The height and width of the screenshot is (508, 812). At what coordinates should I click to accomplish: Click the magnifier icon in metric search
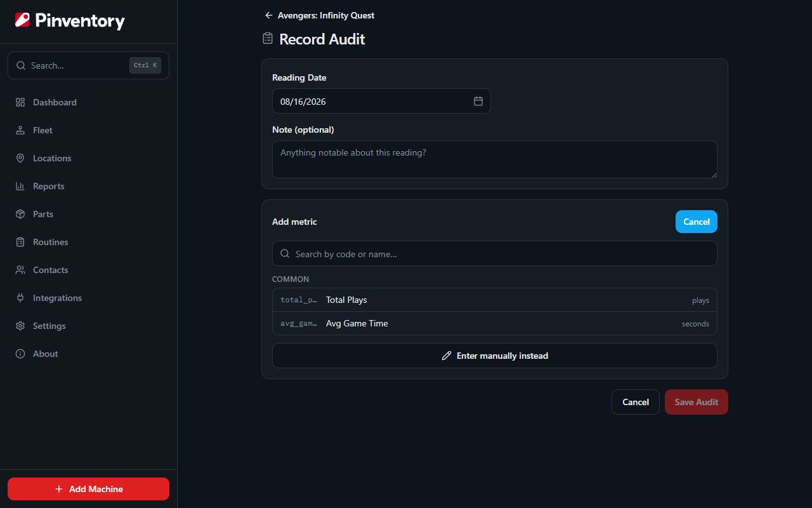click(285, 253)
